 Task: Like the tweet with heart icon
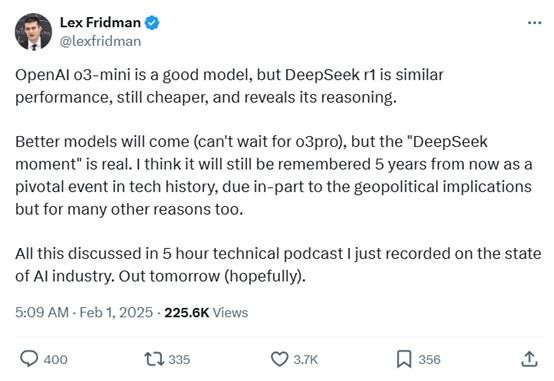[279, 359]
